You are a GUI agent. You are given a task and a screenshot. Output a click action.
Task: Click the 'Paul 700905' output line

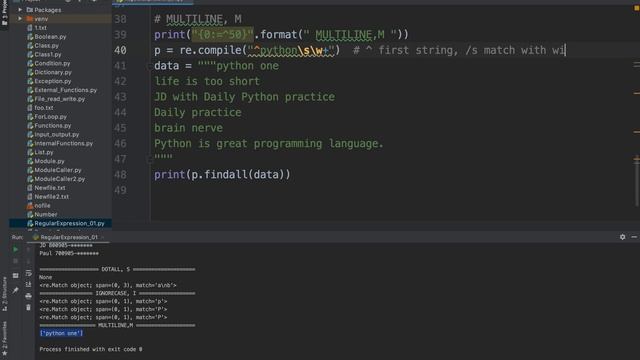(x=69, y=253)
